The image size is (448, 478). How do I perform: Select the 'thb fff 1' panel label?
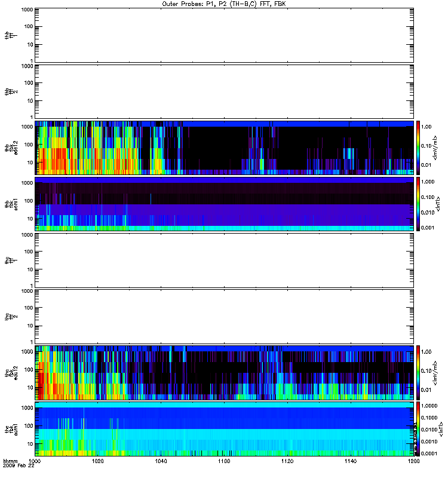coord(11,36)
